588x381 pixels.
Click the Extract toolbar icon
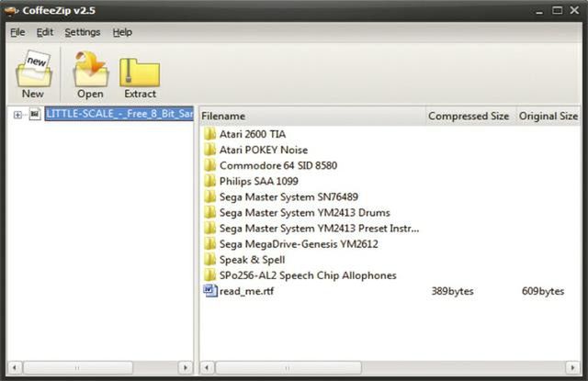140,73
